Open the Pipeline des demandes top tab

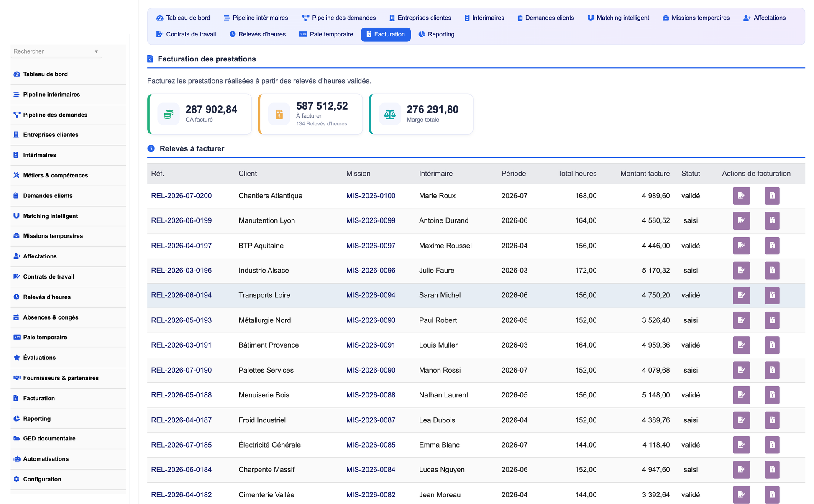pyautogui.click(x=338, y=18)
